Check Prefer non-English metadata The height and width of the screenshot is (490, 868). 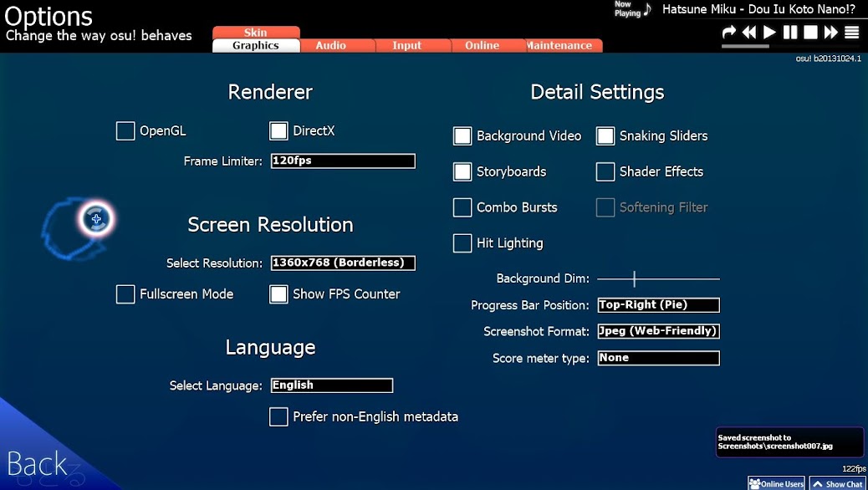click(x=278, y=417)
